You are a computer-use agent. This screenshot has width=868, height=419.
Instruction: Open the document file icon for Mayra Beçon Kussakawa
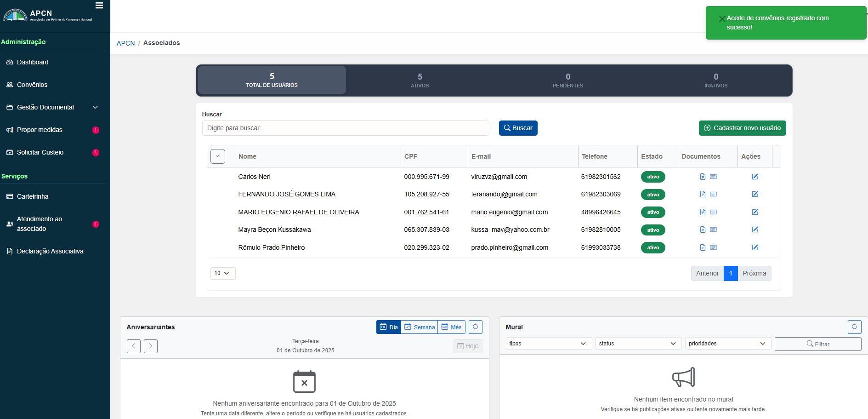[702, 230]
